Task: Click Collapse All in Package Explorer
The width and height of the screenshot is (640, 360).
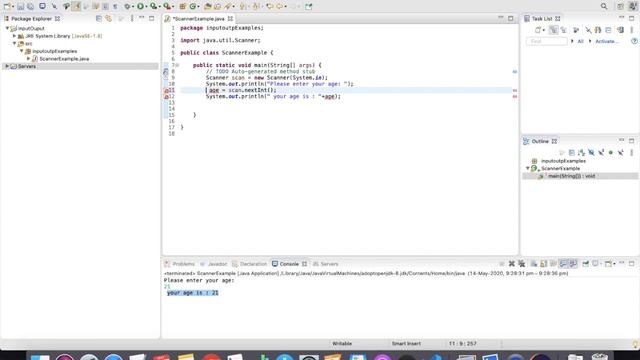Action: [x=99, y=18]
